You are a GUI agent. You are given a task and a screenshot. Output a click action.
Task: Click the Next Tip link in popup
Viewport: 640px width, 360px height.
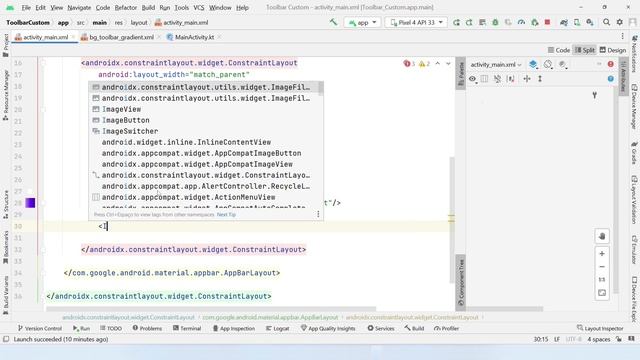[x=226, y=215]
